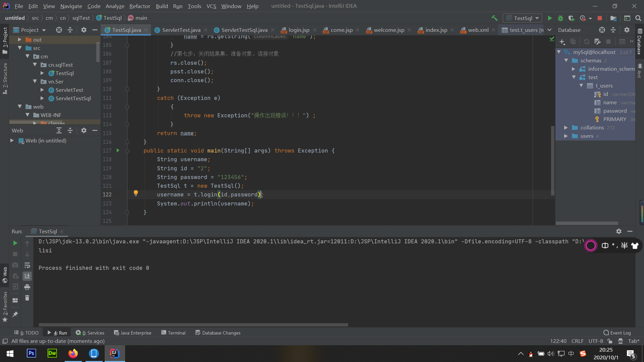644x362 pixels.
Task: Open the VCS menu
Action: tap(211, 6)
